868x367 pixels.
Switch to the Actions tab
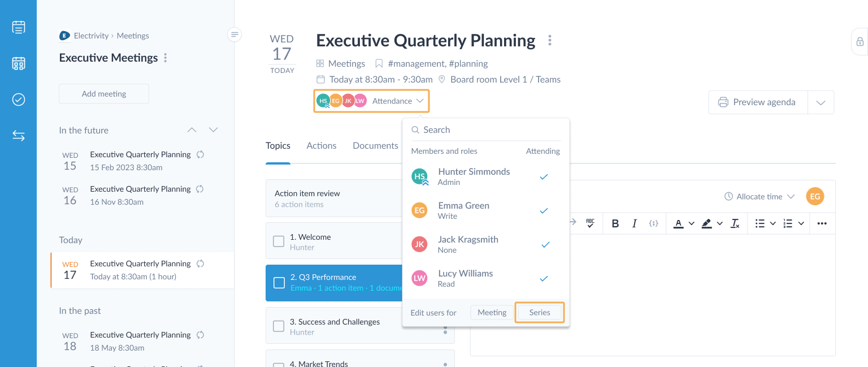point(322,145)
